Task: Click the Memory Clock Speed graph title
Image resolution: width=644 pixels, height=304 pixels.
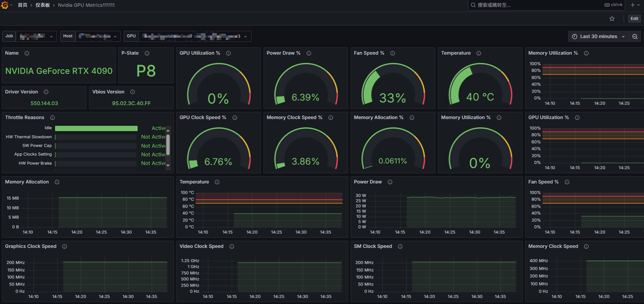Action: point(553,246)
